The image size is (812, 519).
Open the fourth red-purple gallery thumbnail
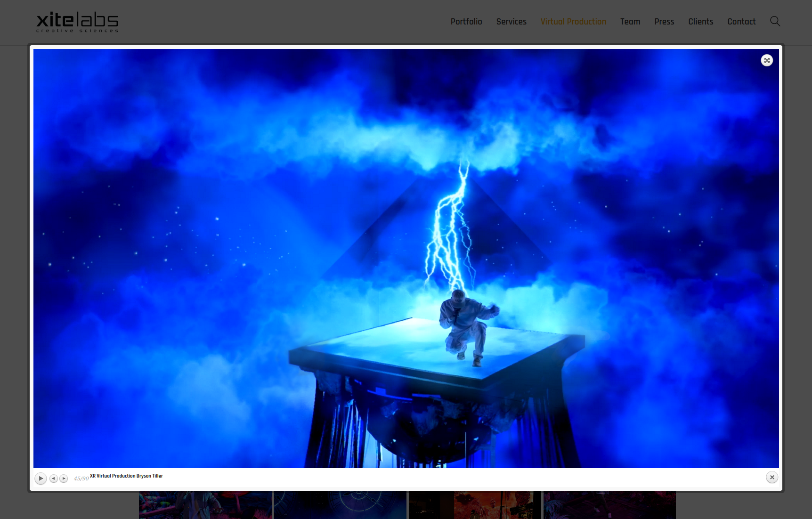[x=609, y=505]
